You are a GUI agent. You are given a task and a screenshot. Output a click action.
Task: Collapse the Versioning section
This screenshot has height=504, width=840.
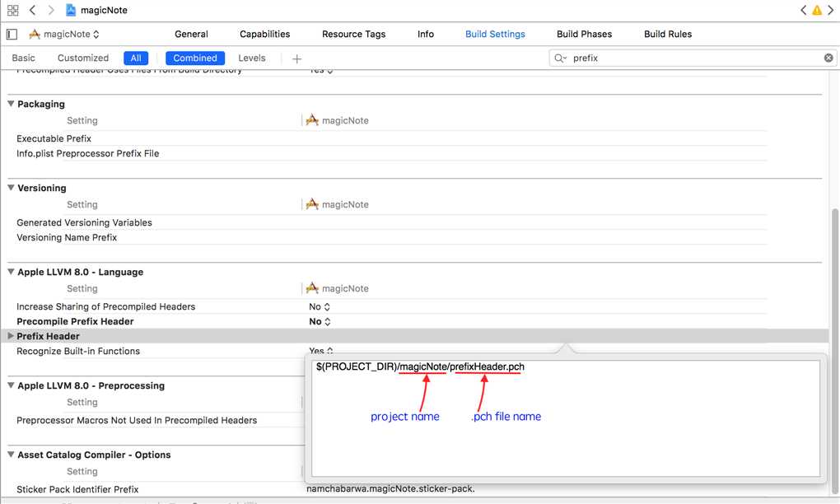click(11, 188)
